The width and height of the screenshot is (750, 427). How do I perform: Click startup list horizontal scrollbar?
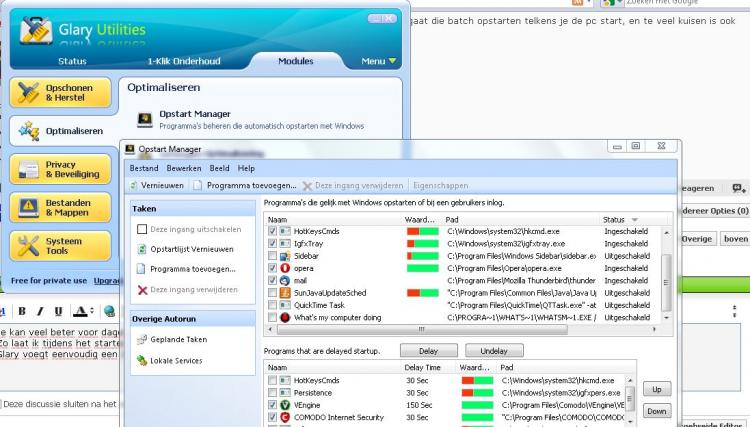click(x=422, y=329)
